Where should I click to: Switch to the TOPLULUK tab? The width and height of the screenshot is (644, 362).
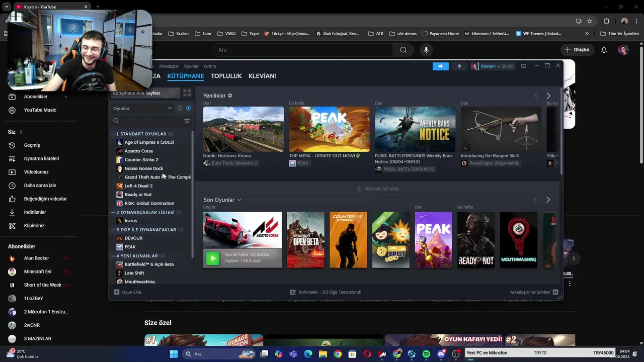coord(226,76)
